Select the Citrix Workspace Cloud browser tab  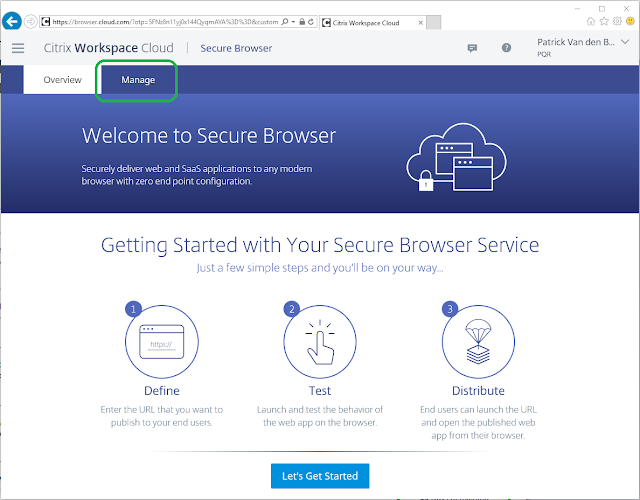[372, 23]
